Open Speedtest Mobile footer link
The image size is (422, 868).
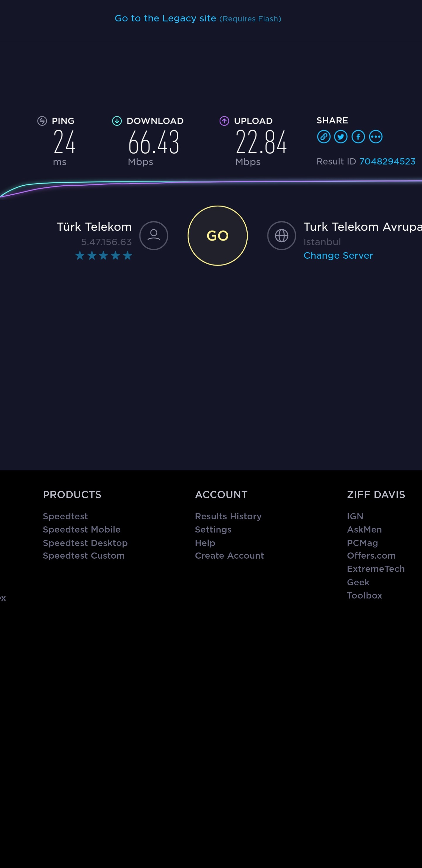point(81,529)
